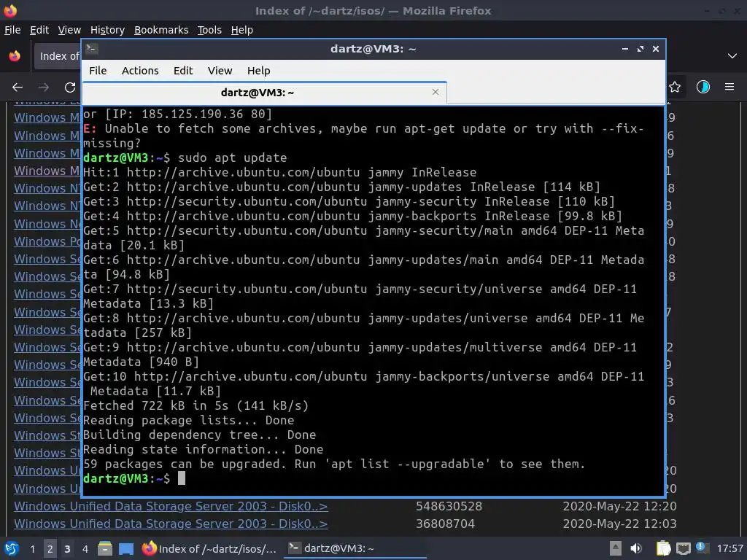Screen dimensions: 747x560
Task: Open first 'Windows Unified Data Storage Server 2003' link
Action: pos(171,506)
